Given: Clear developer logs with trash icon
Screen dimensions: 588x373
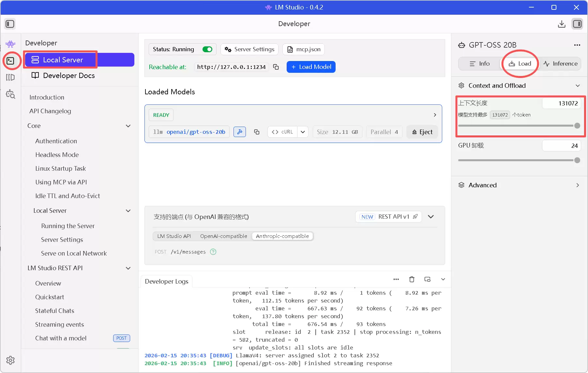Looking at the screenshot, I should [412, 279].
